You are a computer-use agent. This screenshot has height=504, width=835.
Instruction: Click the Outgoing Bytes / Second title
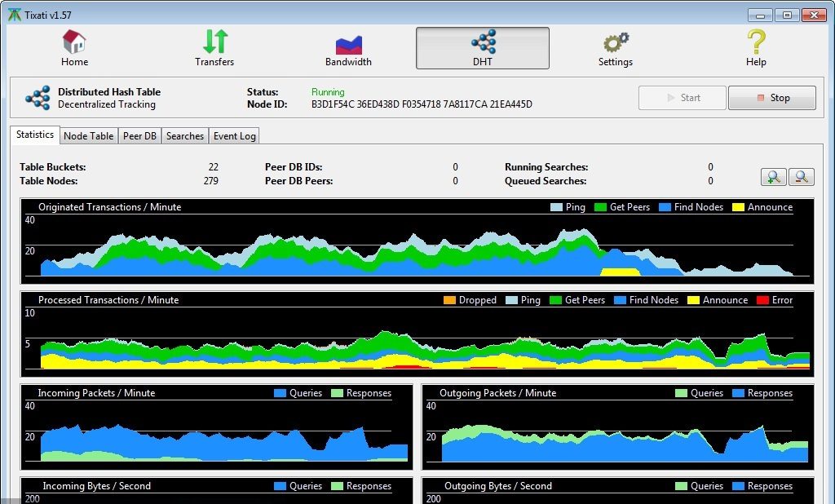pos(498,486)
